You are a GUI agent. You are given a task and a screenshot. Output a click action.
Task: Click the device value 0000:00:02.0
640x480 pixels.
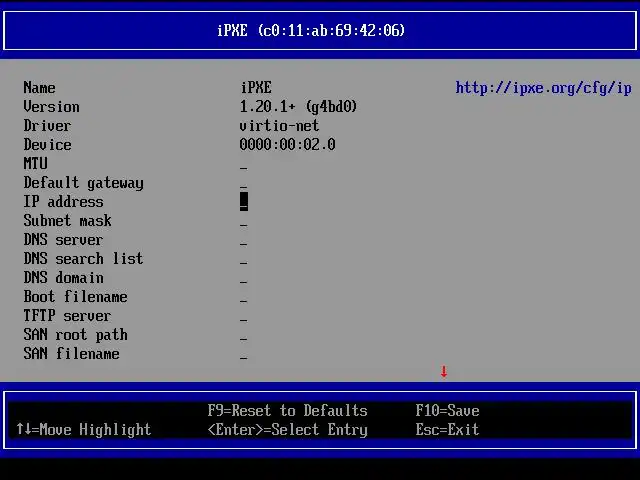click(287, 144)
